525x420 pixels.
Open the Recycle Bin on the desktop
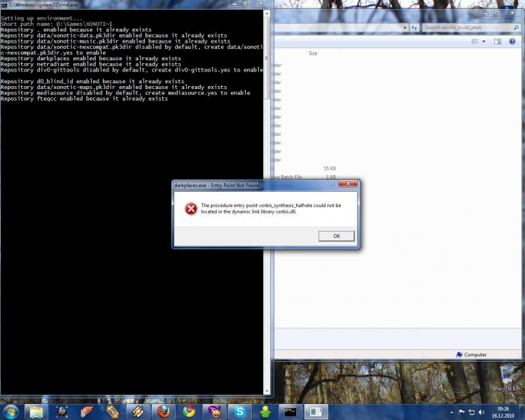point(507,379)
